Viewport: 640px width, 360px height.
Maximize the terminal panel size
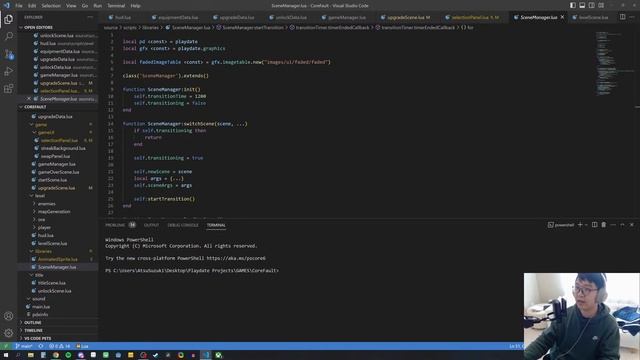pyautogui.click(x=622, y=225)
